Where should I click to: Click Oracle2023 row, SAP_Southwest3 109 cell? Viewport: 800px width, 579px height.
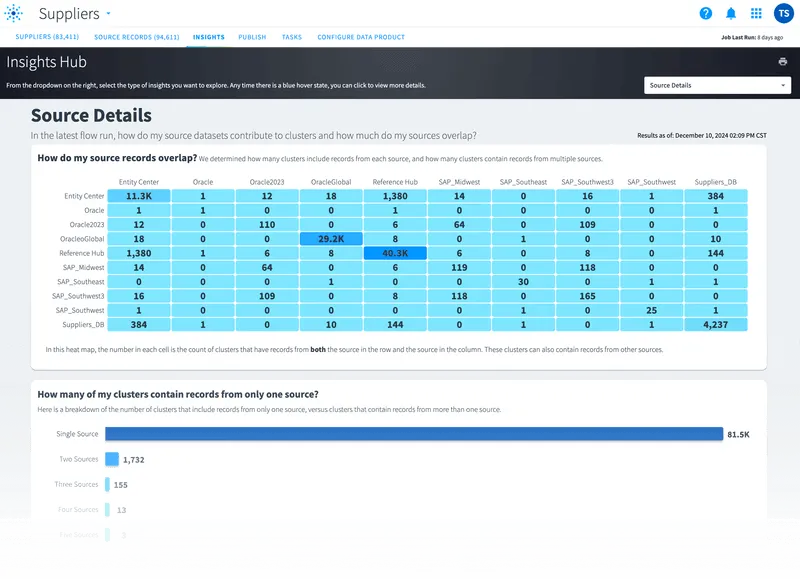(587, 224)
